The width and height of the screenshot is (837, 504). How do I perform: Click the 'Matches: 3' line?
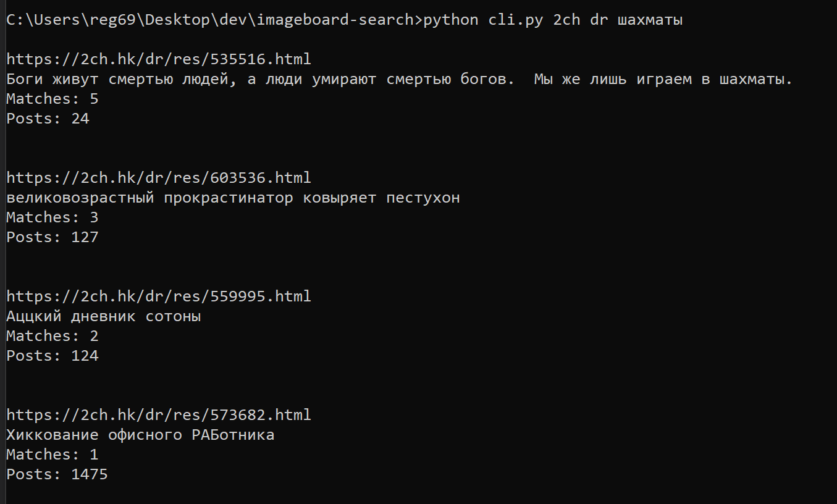(53, 217)
